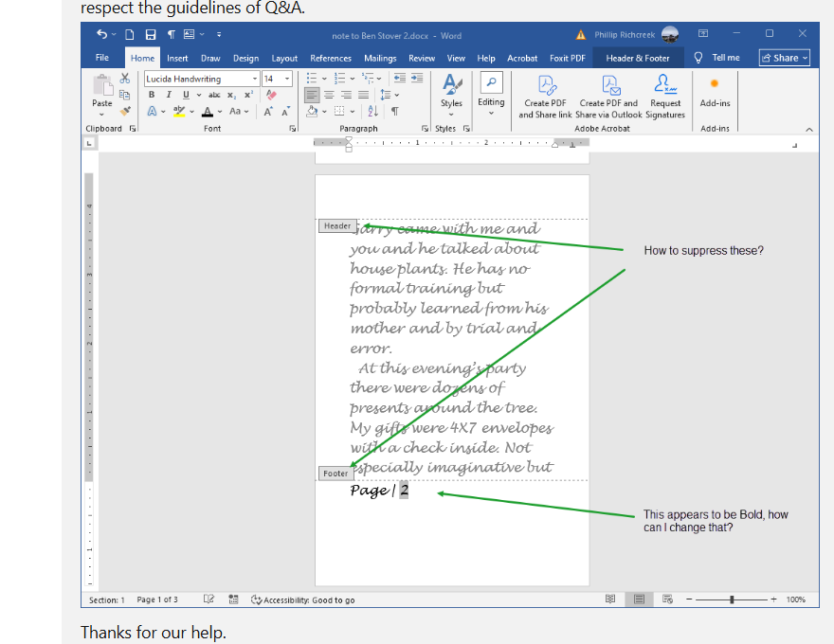Switch to the Mailings ribbon tab
Image resolution: width=834 pixels, height=644 pixels.
point(380,57)
